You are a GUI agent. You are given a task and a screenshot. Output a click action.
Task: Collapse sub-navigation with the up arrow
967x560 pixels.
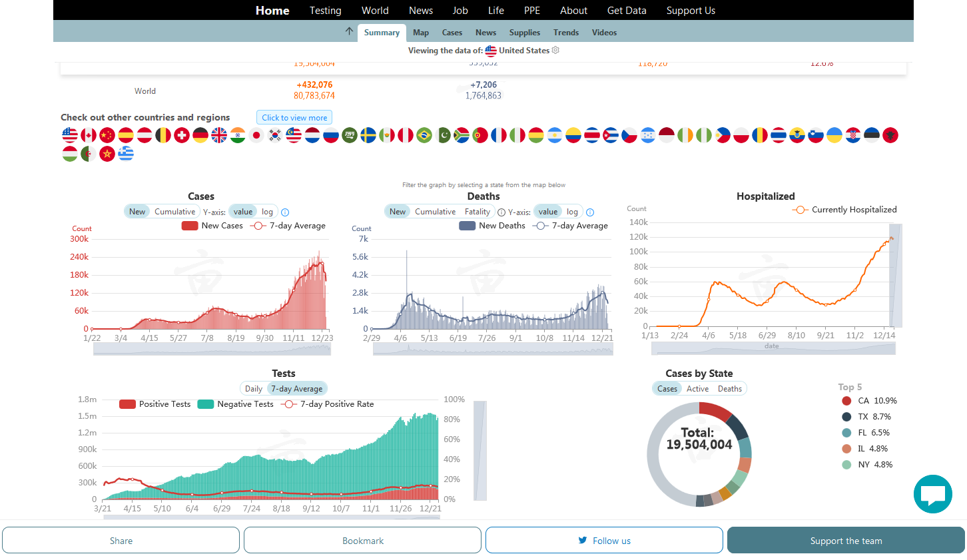click(349, 31)
